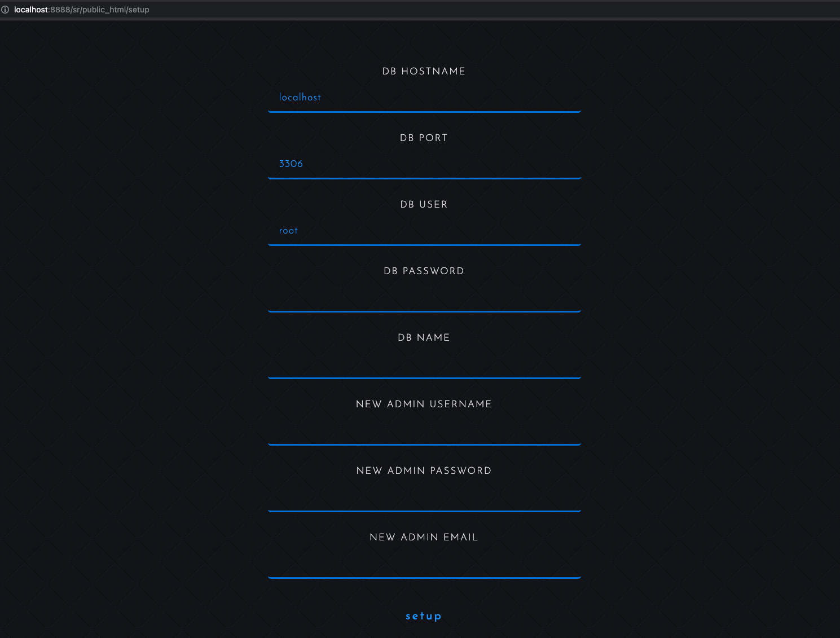Click the NEW ADMIN EMAIL heading
Viewport: 840px width, 638px height.
pos(424,537)
